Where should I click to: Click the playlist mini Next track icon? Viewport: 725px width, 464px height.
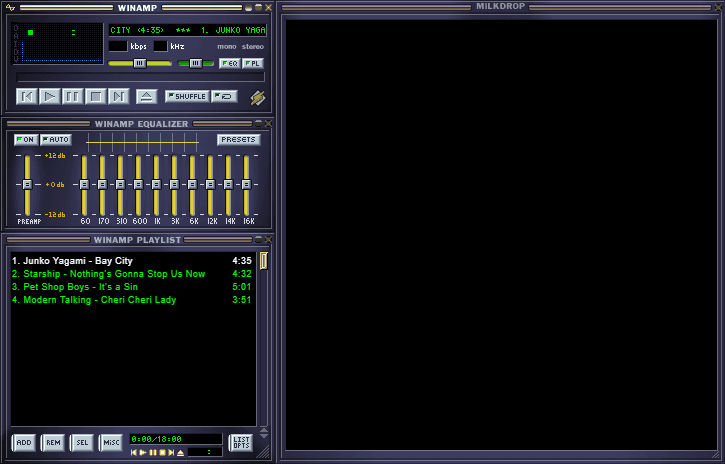[171, 452]
